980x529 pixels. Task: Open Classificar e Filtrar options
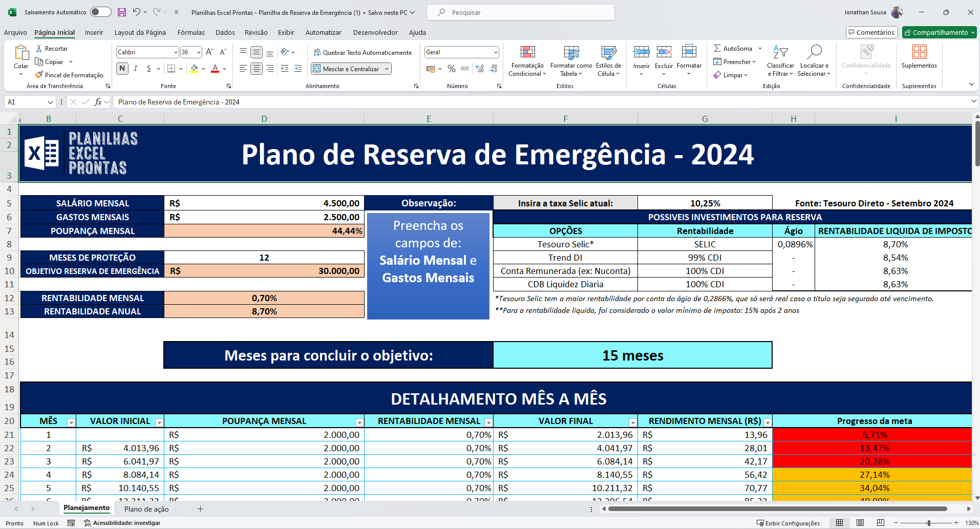coord(780,60)
